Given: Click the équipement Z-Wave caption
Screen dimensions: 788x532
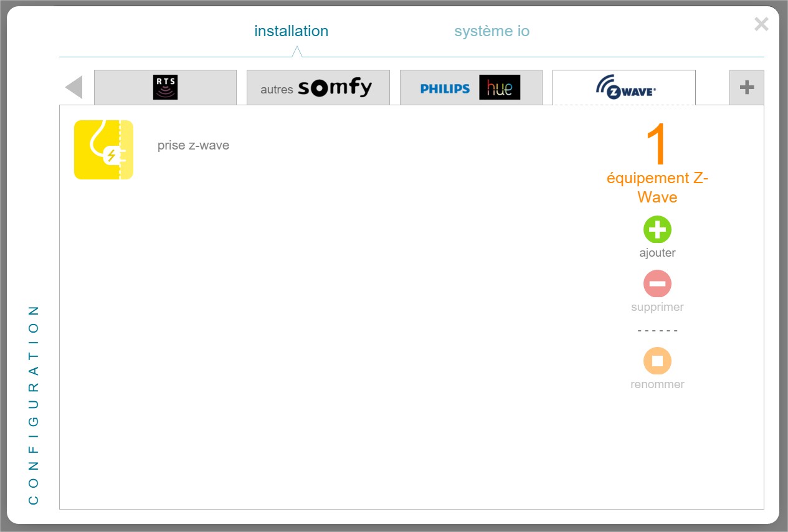Looking at the screenshot, I should (x=657, y=188).
